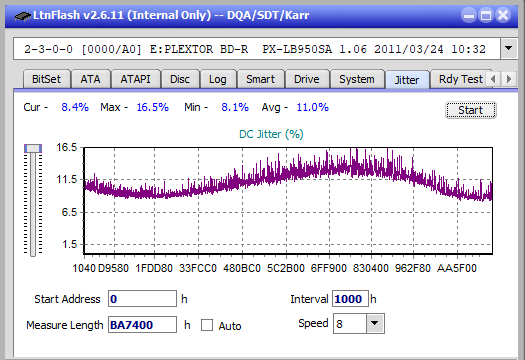Open the Log tab
525x360 pixels.
tap(218, 79)
